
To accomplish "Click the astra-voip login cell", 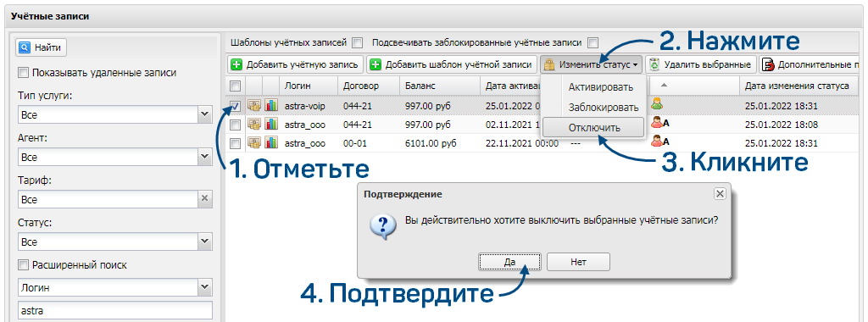I will 309,105.
